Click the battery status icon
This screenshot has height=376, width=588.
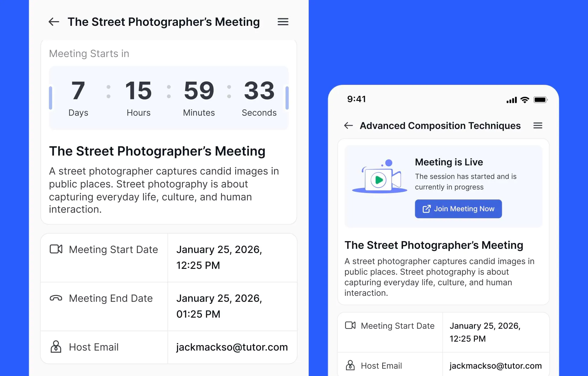click(x=540, y=100)
